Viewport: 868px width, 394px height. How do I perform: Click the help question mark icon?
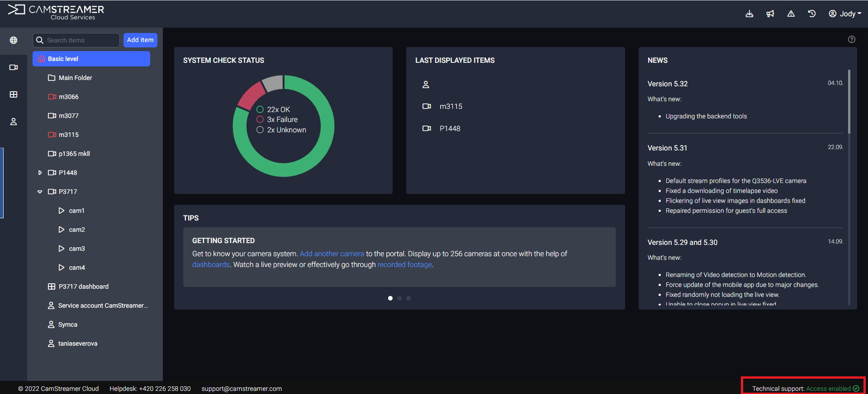pyautogui.click(x=852, y=39)
